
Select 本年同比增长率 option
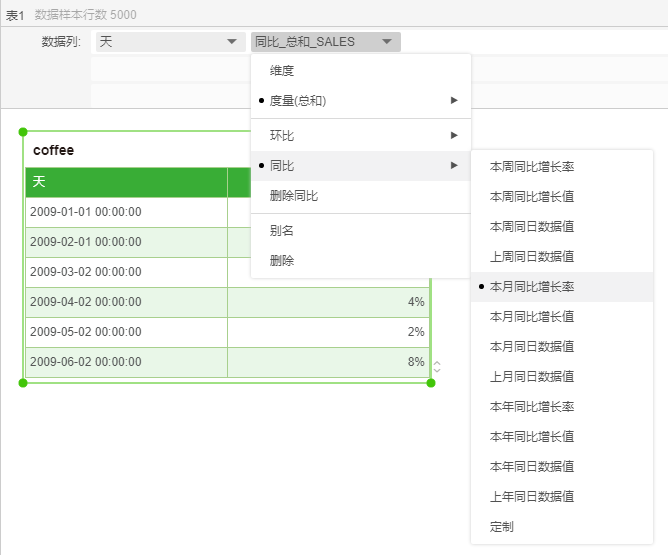tap(531, 406)
